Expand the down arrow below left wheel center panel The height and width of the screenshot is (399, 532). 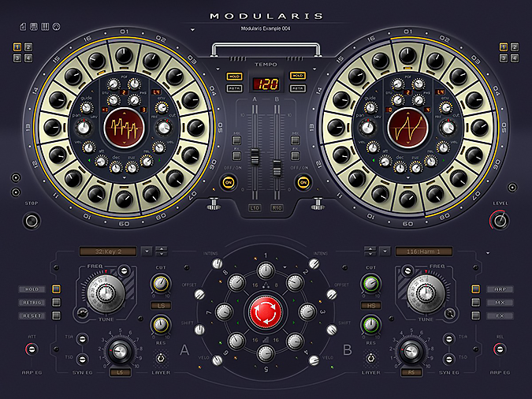[x=125, y=177]
